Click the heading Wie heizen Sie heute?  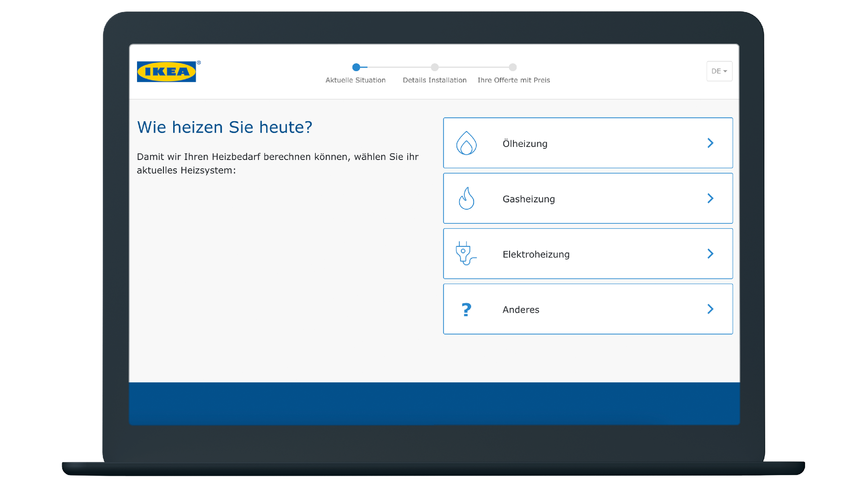(x=225, y=127)
